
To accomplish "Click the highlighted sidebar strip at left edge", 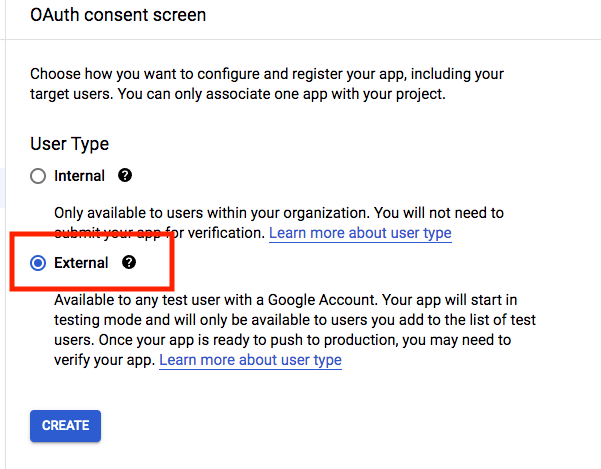I will click(4, 180).
